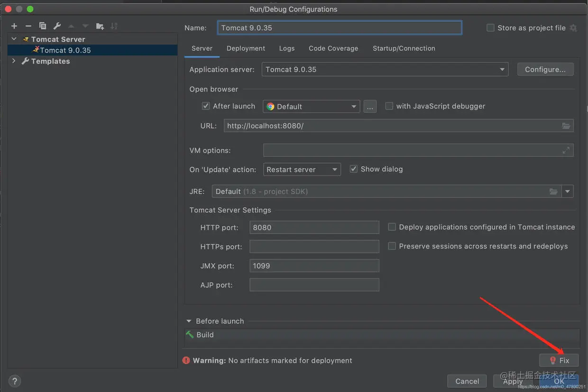Click red warning icon beside Warning text

pos(186,360)
